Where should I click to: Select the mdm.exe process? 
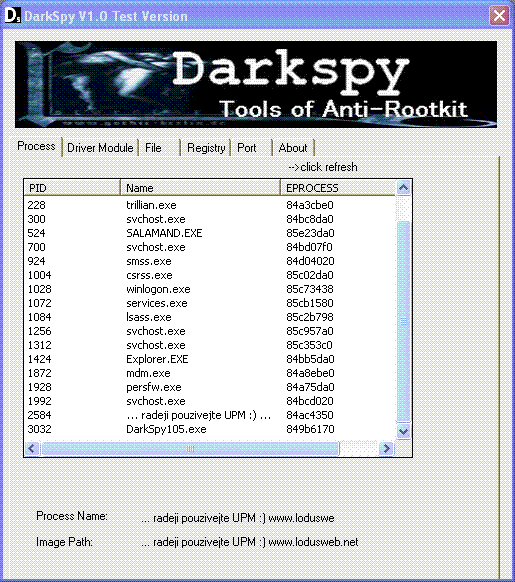click(209, 373)
